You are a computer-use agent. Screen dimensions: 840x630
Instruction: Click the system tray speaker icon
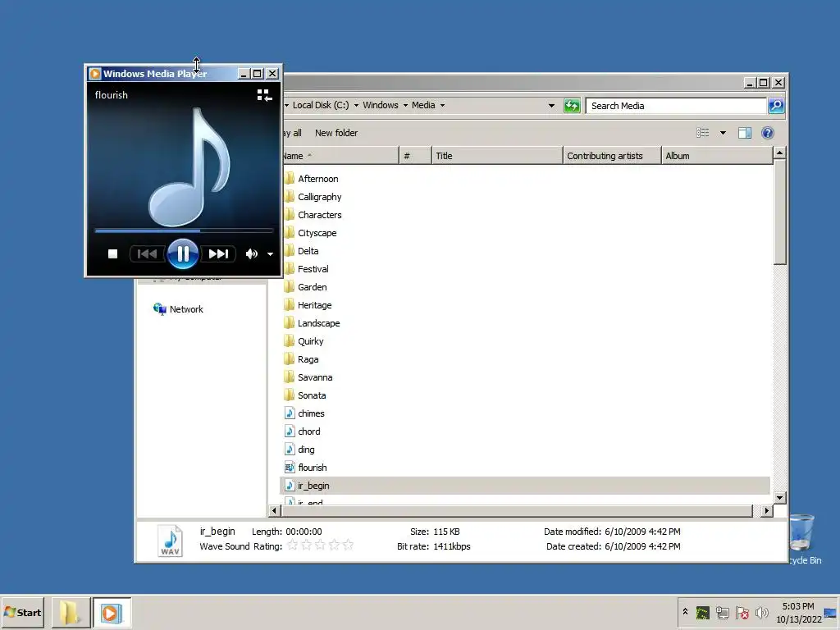click(761, 612)
